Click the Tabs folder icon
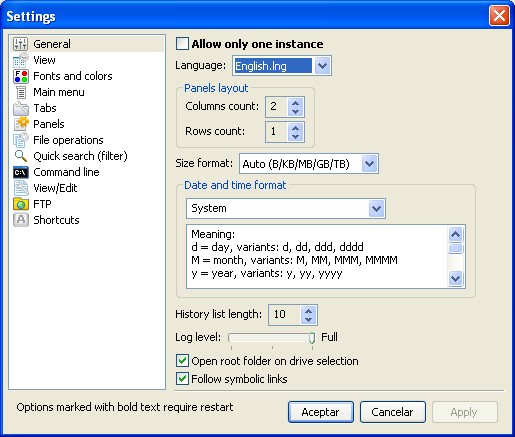Image resolution: width=515 pixels, height=437 pixels. tap(21, 108)
